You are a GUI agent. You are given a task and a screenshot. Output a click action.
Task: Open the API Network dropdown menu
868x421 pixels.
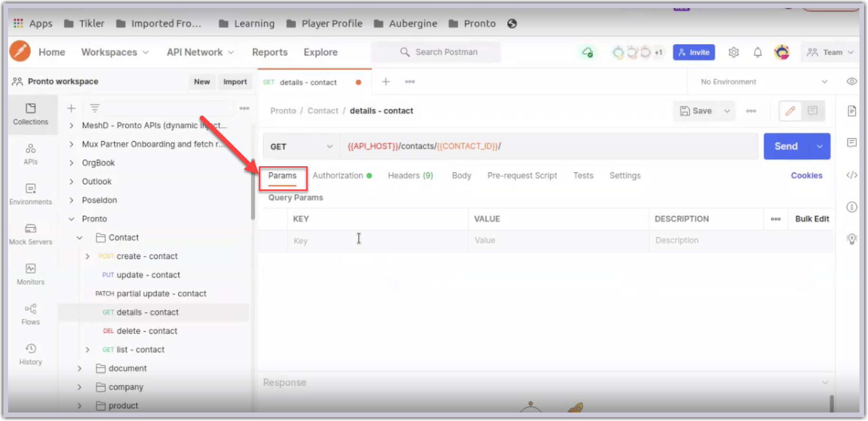200,52
